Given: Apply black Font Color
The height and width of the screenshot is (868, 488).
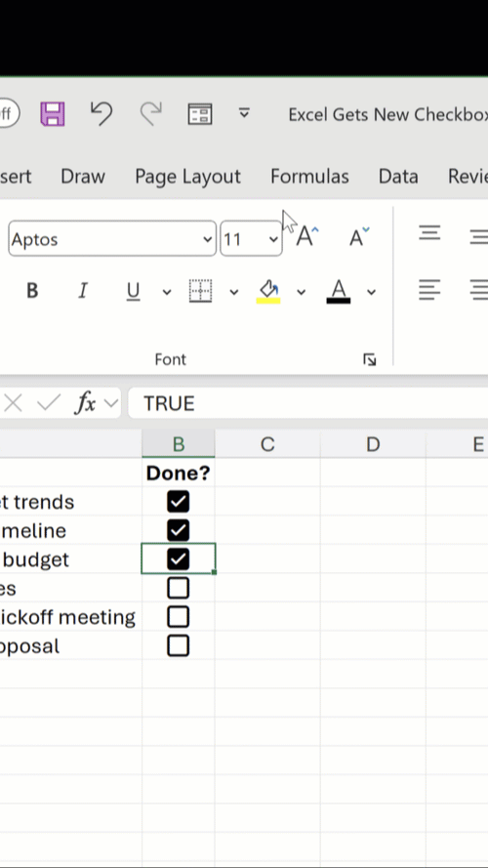Looking at the screenshot, I should (338, 291).
